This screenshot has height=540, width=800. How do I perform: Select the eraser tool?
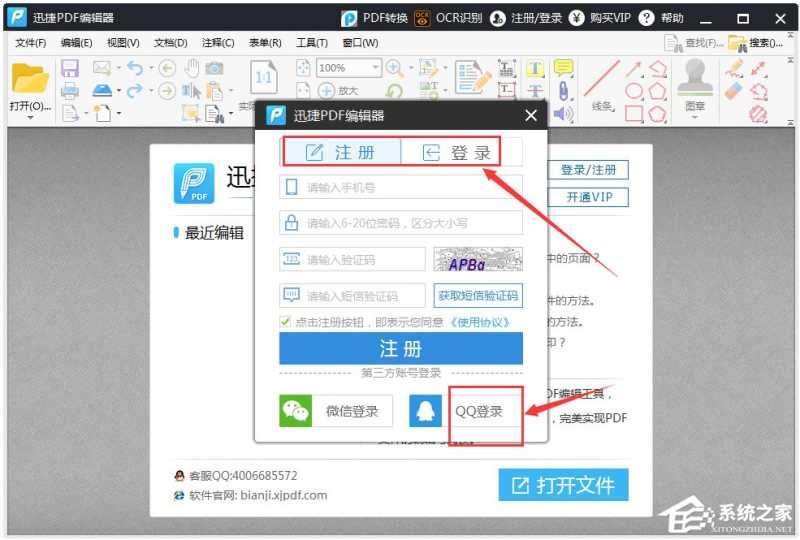click(733, 91)
